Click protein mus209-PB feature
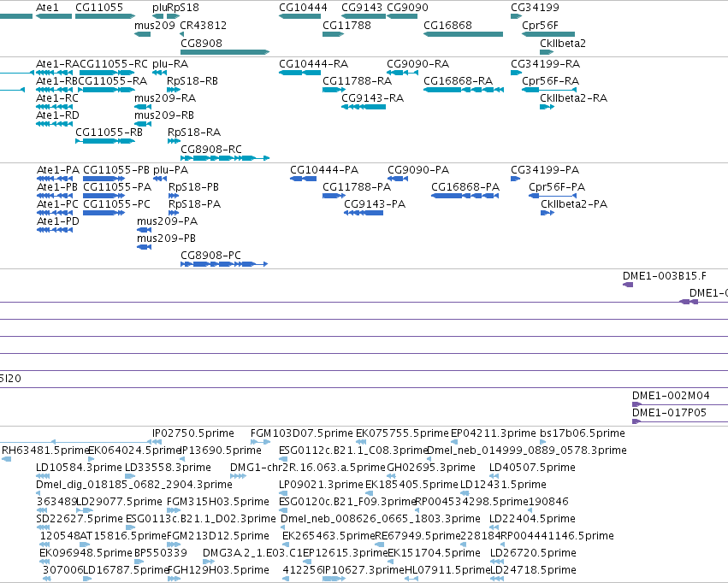This screenshot has width=728, height=583. pyautogui.click(x=145, y=247)
